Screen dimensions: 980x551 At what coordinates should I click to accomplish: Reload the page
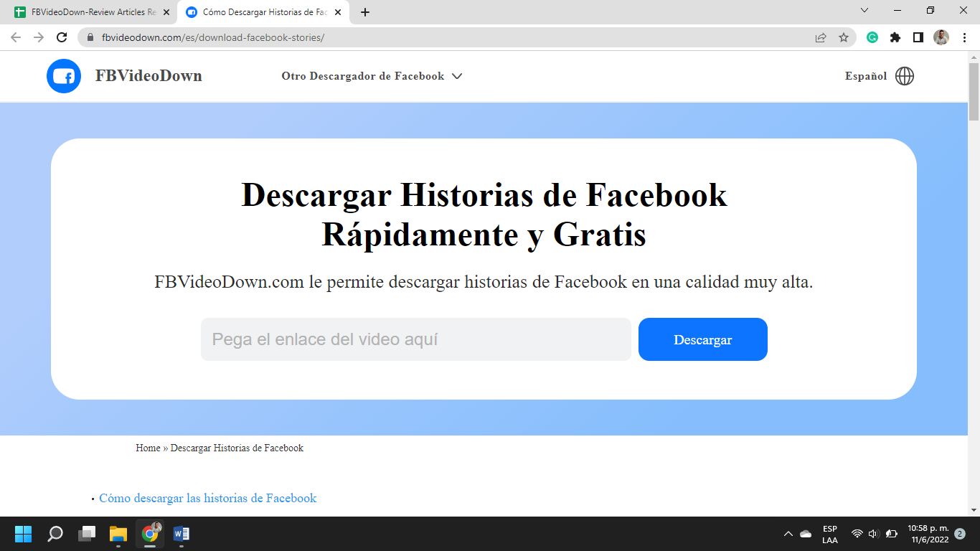(62, 37)
